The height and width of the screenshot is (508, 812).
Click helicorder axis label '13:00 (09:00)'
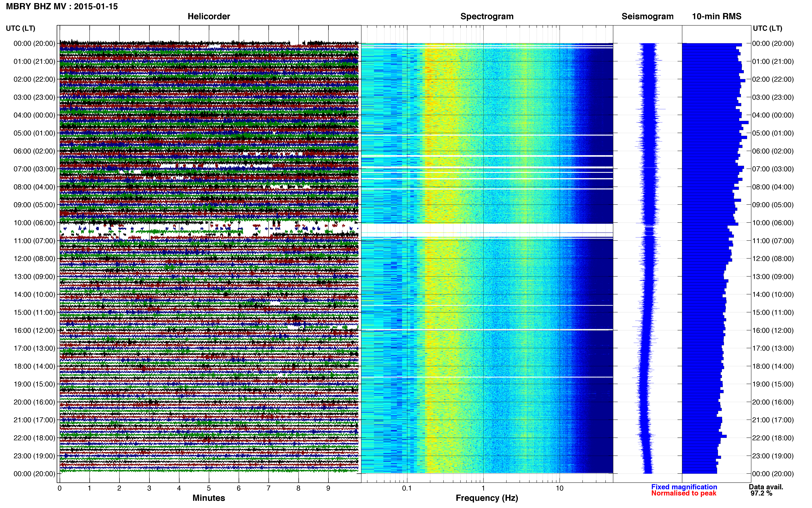click(x=34, y=277)
